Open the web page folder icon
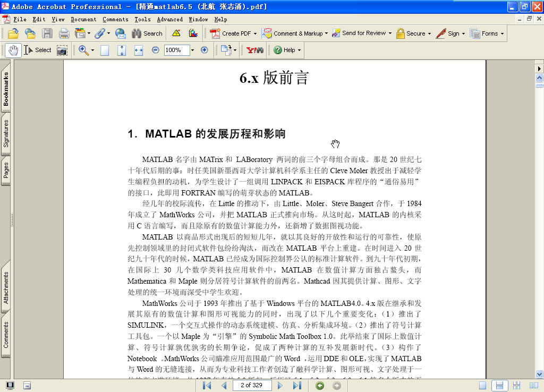The height and width of the screenshot is (392, 544). [x=30, y=33]
